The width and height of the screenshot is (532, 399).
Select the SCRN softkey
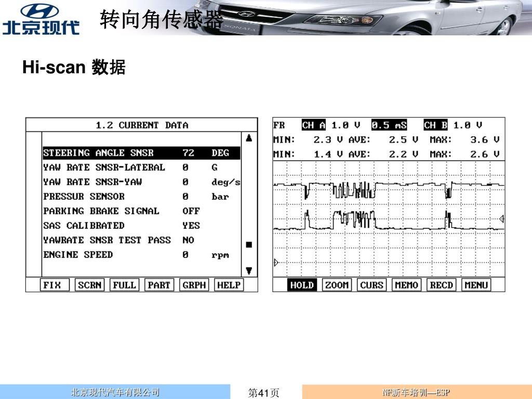[x=89, y=285]
